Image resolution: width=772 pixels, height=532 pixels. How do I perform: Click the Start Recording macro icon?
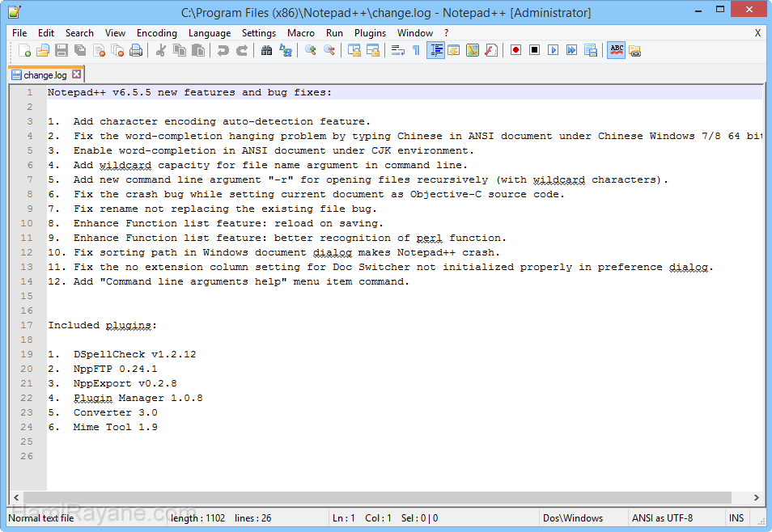click(515, 50)
